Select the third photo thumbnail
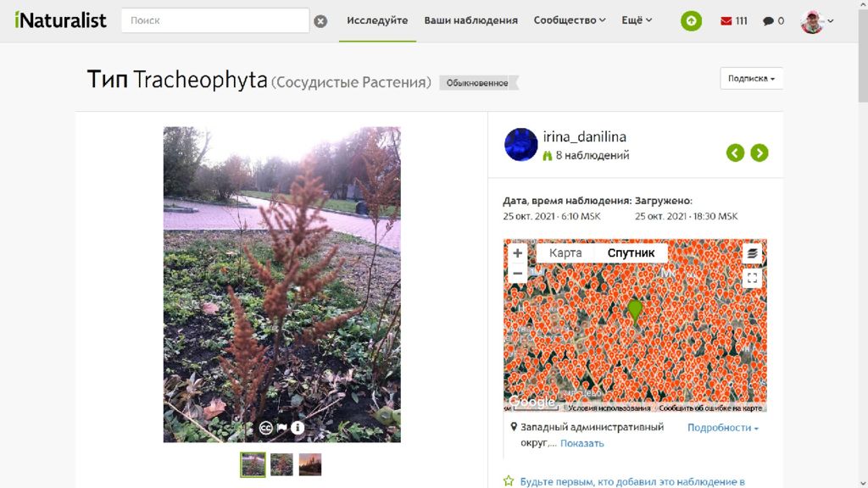Screen dimensions: 868x488 pyautogui.click(x=310, y=465)
